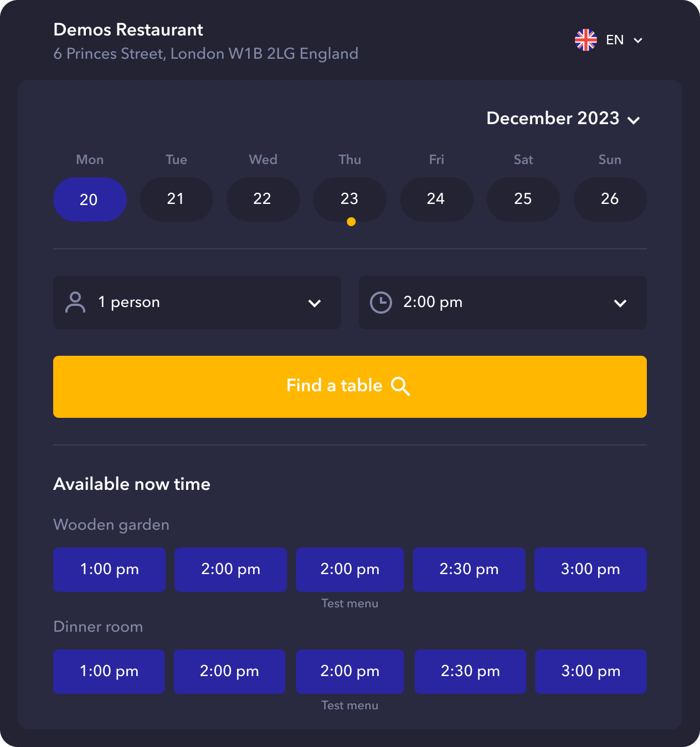
Task: Click the person icon in guest selector
Action: click(x=75, y=303)
